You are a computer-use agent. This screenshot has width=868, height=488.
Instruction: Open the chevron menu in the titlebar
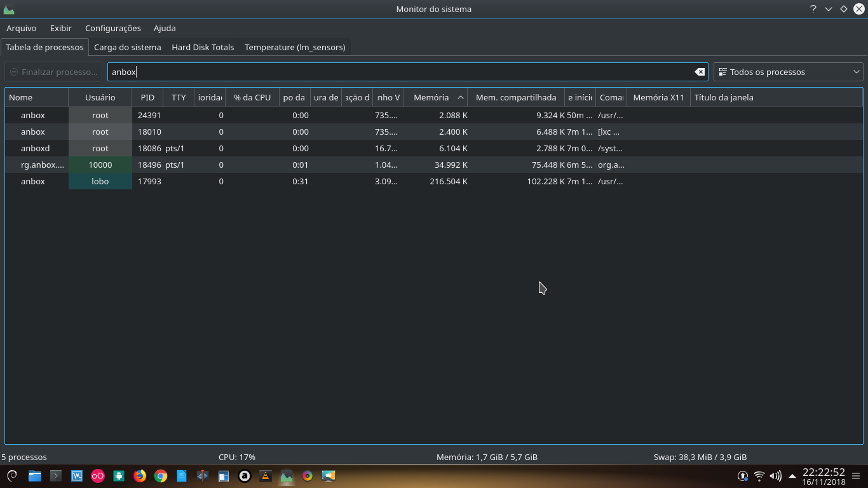828,9
